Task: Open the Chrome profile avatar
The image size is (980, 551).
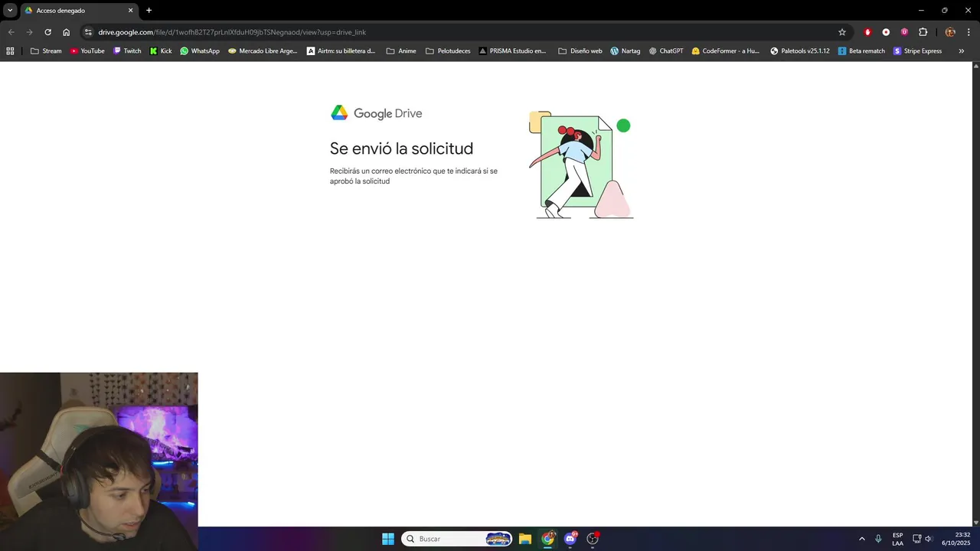Action: tap(950, 32)
